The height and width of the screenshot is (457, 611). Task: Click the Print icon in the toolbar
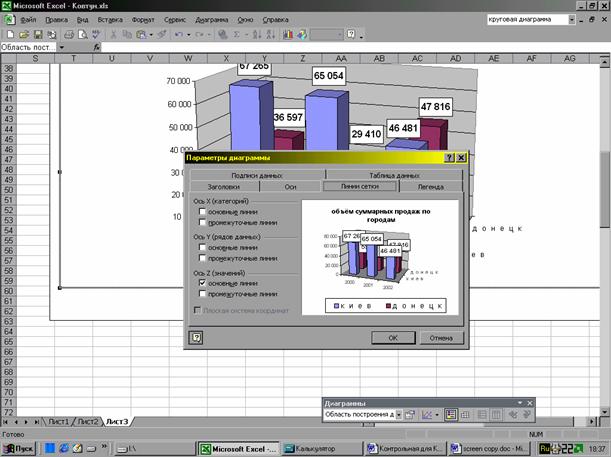pos(68,33)
